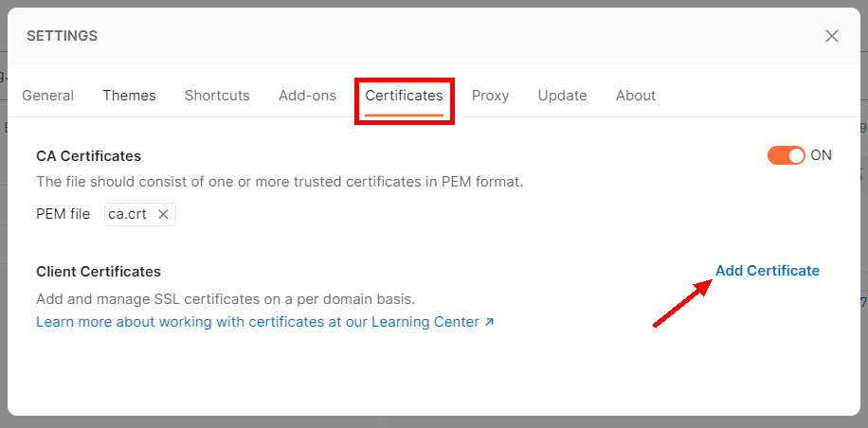The height and width of the screenshot is (428, 868).
Task: Disable the CA Certificates switch
Action: pos(786,155)
